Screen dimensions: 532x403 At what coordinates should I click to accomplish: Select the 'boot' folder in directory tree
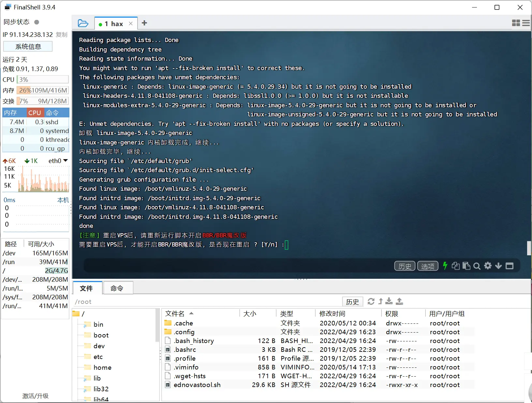tap(101, 335)
